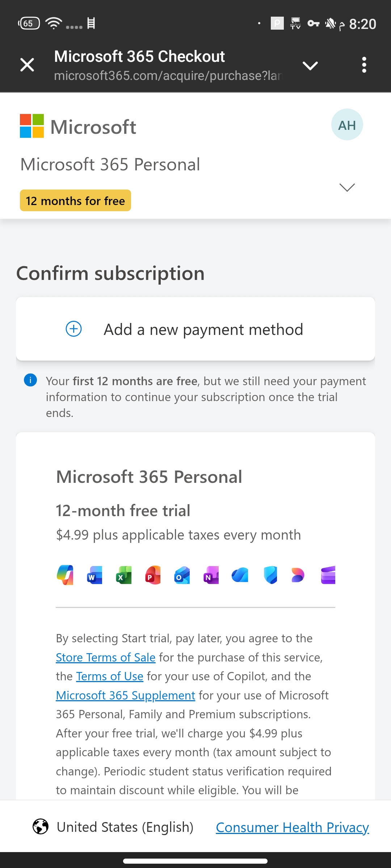Collapse the browser address bar chevron
Screen dimensions: 391x868
[x=311, y=65]
